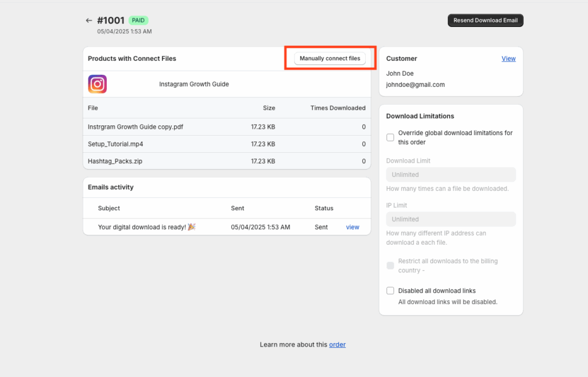Check the Disabled all download links box
This screenshot has height=377, width=588.
(390, 291)
